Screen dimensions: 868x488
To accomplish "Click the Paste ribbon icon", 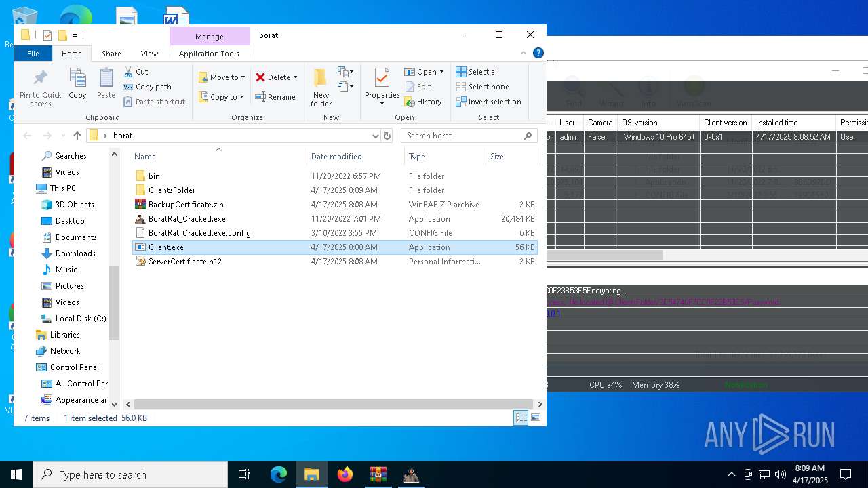I will [106, 84].
